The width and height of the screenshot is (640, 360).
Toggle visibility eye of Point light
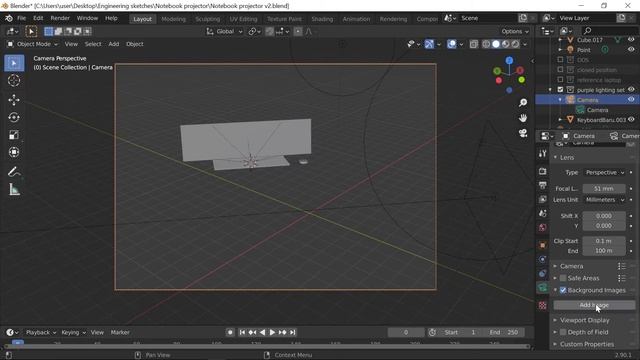631,49
